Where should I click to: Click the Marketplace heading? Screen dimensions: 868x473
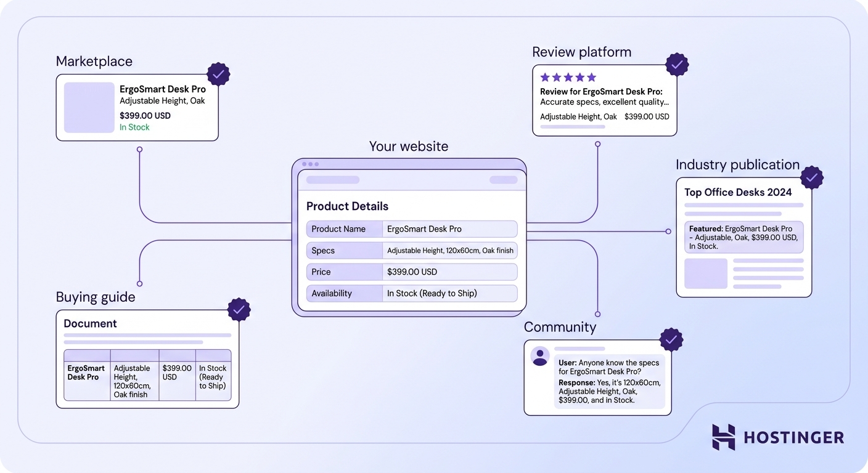click(94, 62)
